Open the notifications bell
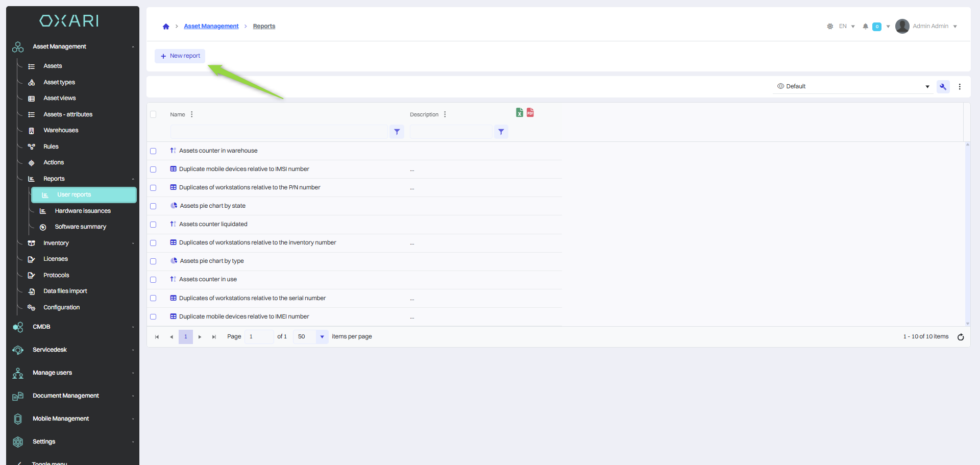The height and width of the screenshot is (465, 980). [x=865, y=27]
